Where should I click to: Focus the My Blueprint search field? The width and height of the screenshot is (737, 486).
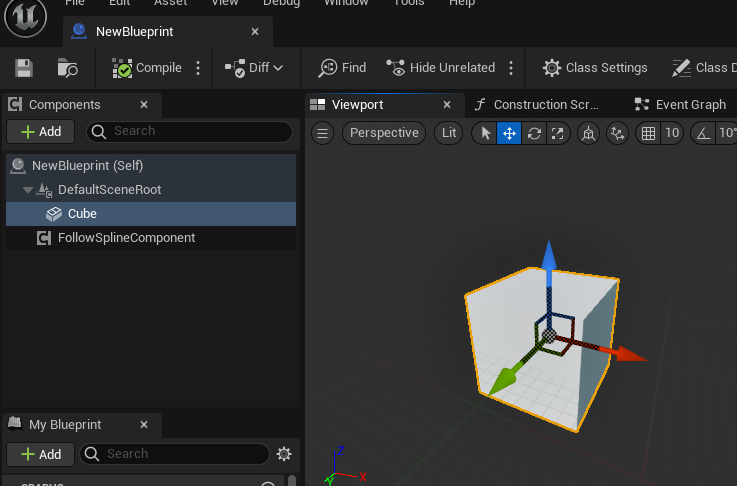click(174, 454)
